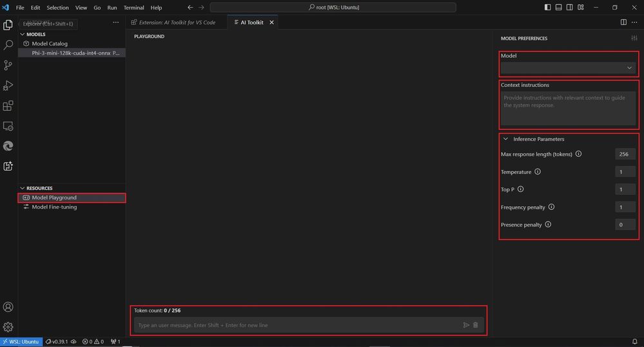Image resolution: width=644 pixels, height=347 pixels.
Task: Open the File menu
Action: [x=20, y=7]
